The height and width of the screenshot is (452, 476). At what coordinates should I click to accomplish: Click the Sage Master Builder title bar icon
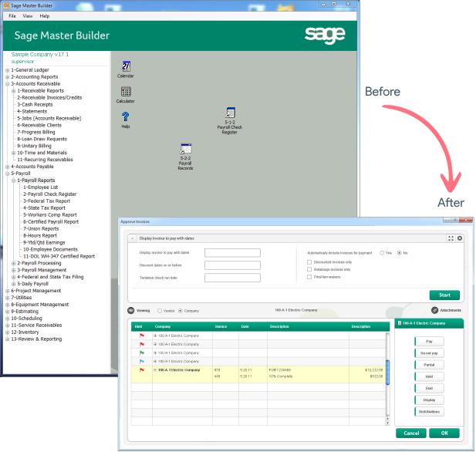click(6, 5)
